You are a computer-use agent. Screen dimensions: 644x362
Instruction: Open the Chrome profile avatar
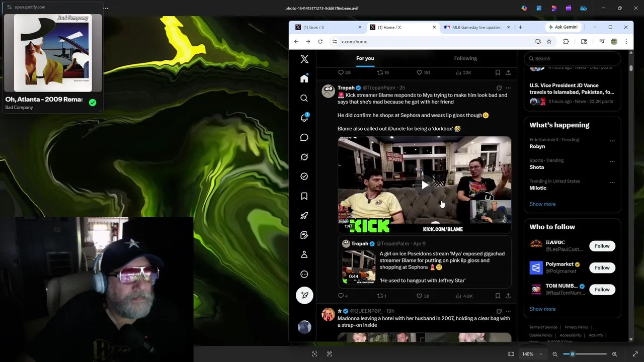(614, 42)
